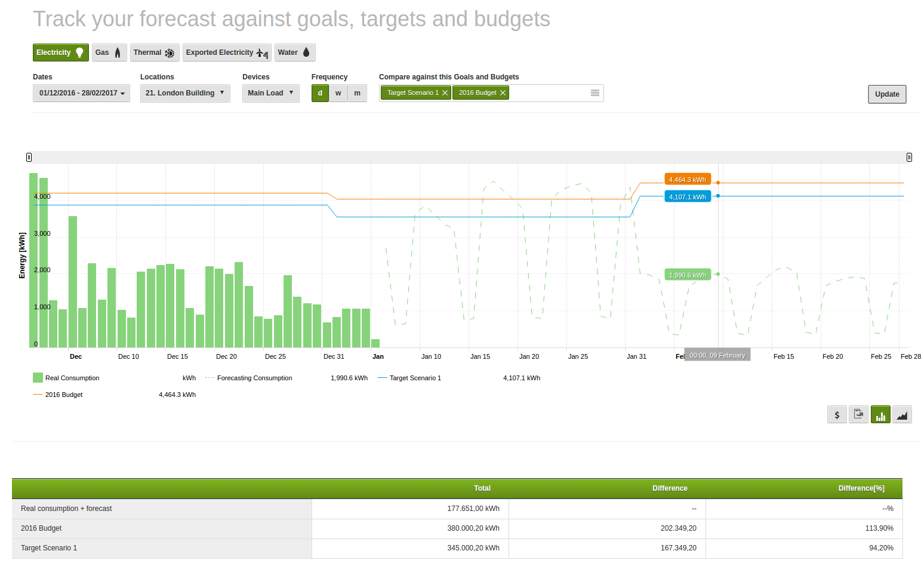921x588 pixels.
Task: Switch frequency to monthly
Action: (x=357, y=93)
